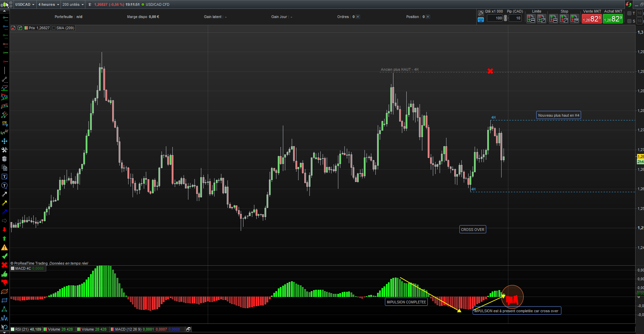Pick the yellow arrow drawing tool

(4, 203)
